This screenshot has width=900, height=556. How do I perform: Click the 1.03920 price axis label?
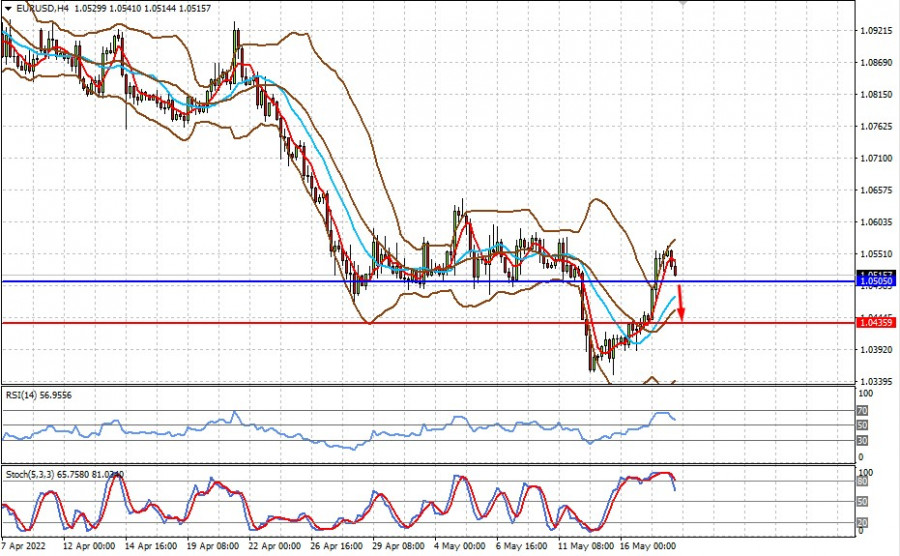(876, 349)
